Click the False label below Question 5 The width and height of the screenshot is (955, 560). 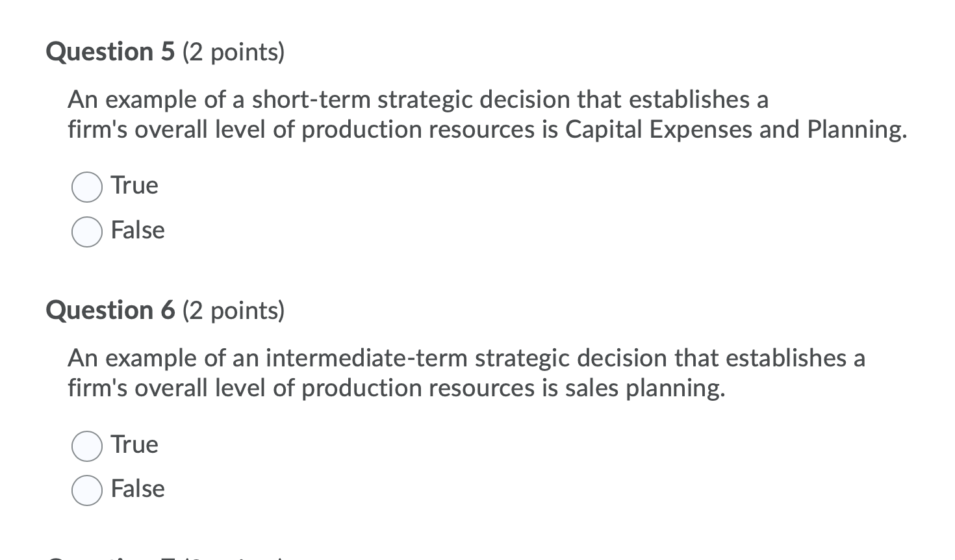pyautogui.click(x=137, y=230)
